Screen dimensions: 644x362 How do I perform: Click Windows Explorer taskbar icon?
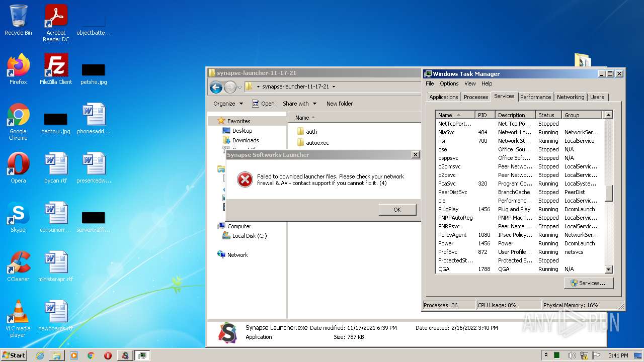[57, 355]
